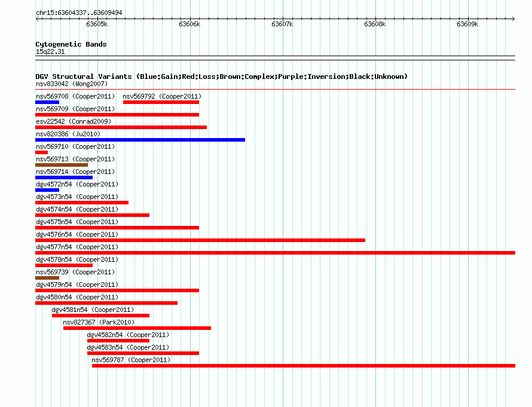Click the 63609k ruler tick label

coord(467,24)
